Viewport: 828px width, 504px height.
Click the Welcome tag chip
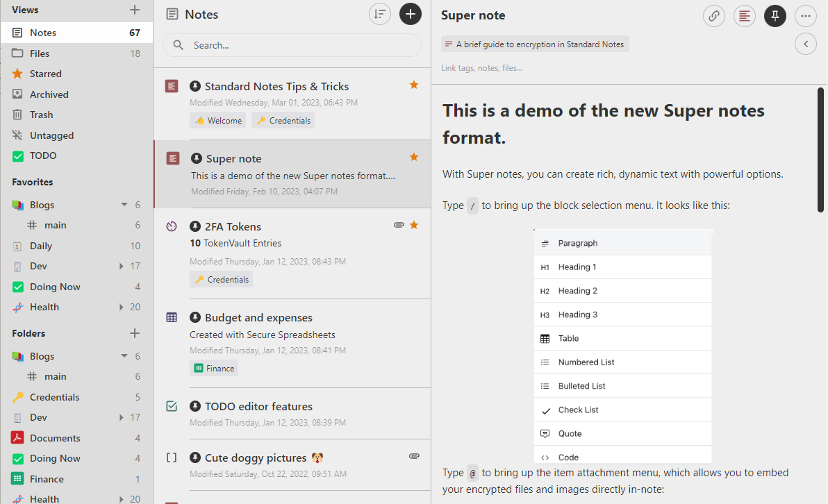219,121
